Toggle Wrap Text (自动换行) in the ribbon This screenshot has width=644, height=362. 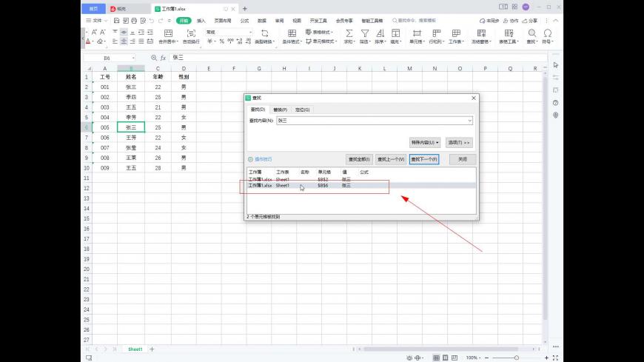tap(191, 33)
